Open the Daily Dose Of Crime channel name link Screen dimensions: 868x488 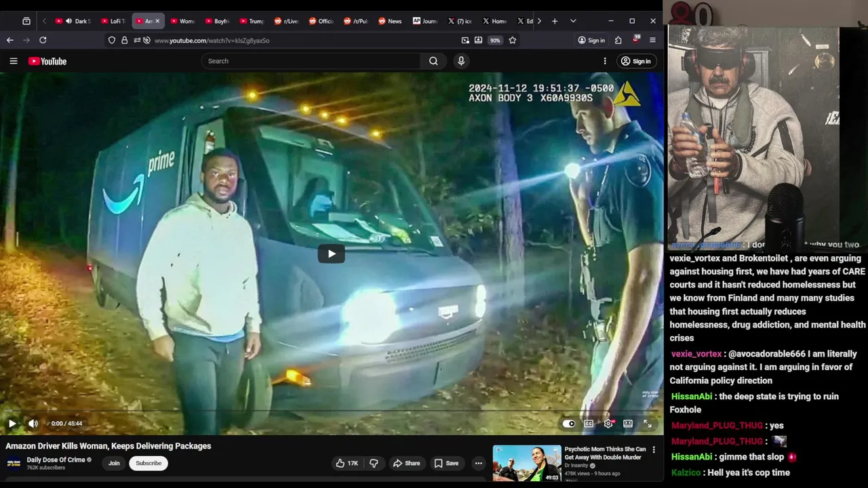(x=56, y=460)
